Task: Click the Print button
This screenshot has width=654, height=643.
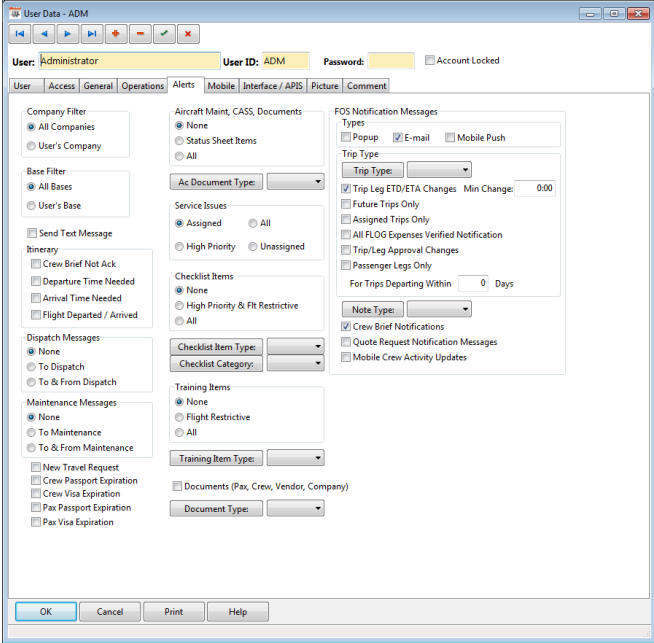Action: tap(174, 612)
